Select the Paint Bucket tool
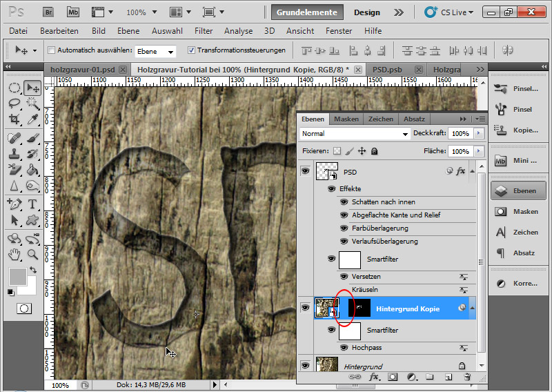This screenshot has height=392, width=552. click(32, 170)
